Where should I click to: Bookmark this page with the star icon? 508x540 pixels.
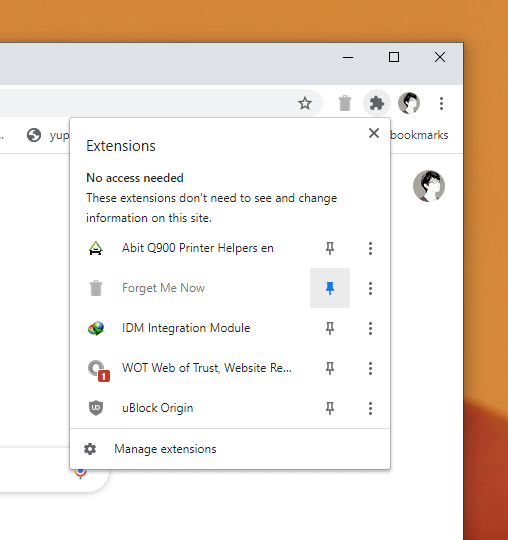[x=305, y=103]
